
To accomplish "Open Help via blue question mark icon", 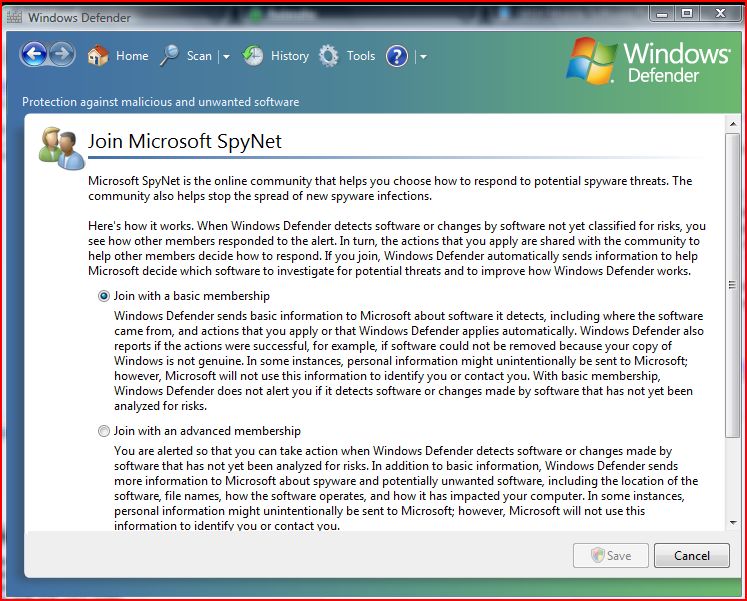I will tap(397, 56).
